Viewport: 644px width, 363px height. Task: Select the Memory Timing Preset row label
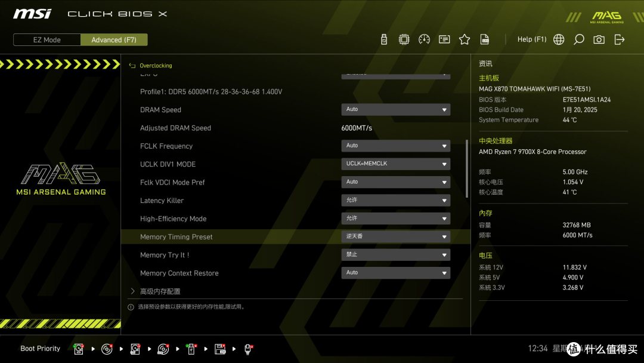coord(176,237)
